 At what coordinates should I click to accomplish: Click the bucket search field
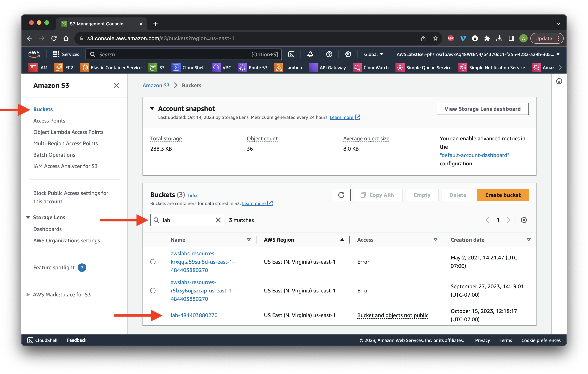187,220
